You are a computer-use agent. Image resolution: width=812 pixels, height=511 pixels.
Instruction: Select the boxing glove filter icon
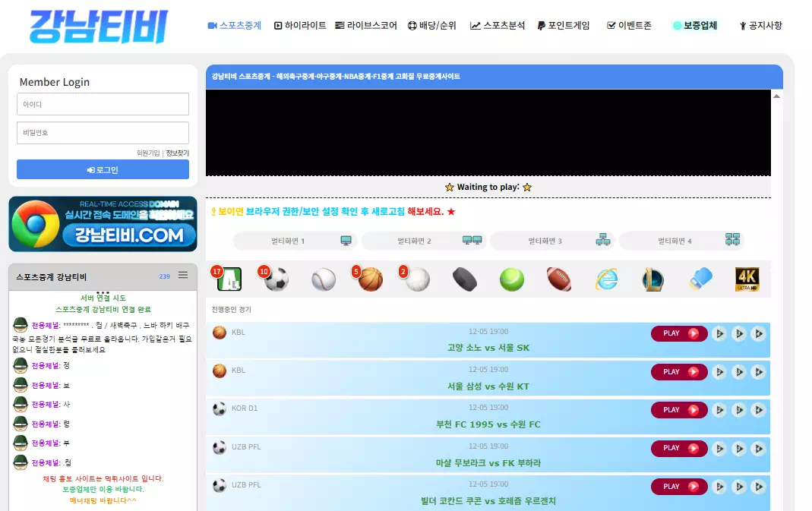coord(700,279)
